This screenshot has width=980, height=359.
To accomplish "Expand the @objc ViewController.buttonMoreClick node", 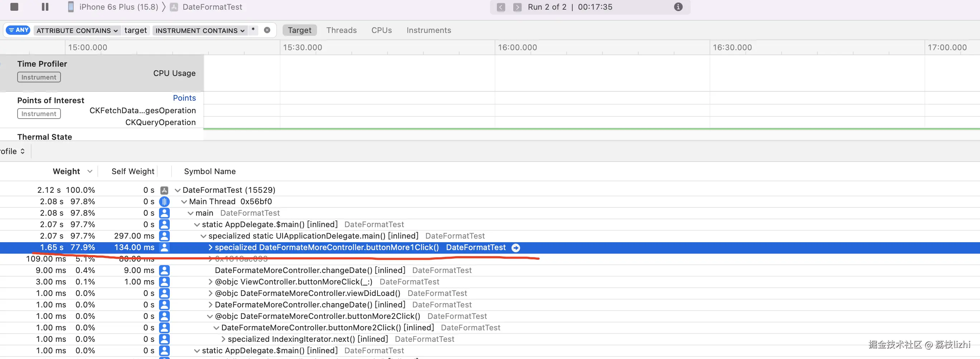I will click(x=210, y=282).
